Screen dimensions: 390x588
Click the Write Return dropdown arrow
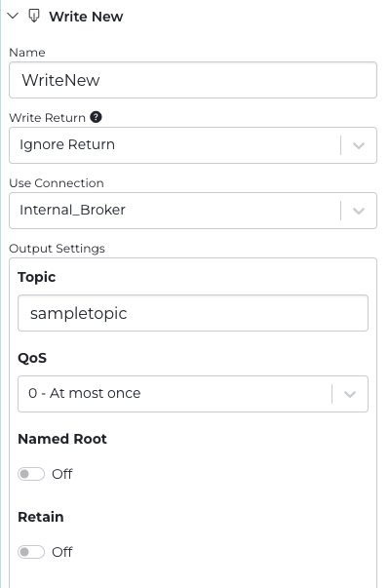[359, 145]
